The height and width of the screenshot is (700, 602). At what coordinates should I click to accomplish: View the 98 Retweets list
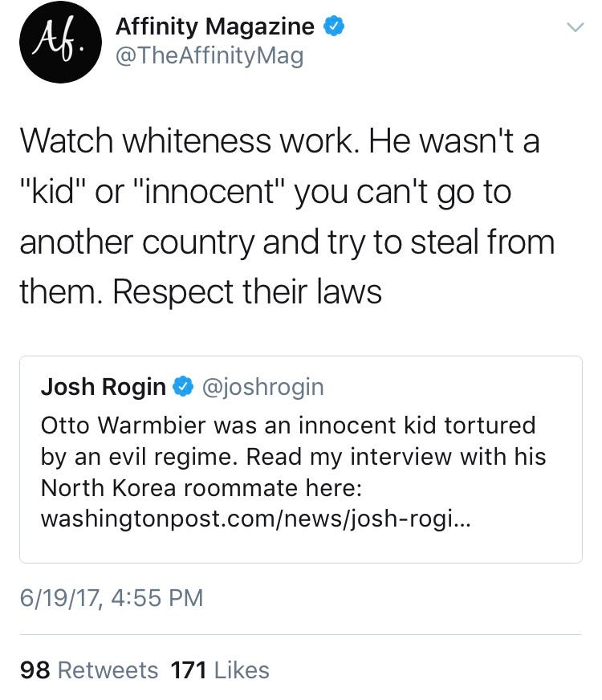pos(88,669)
